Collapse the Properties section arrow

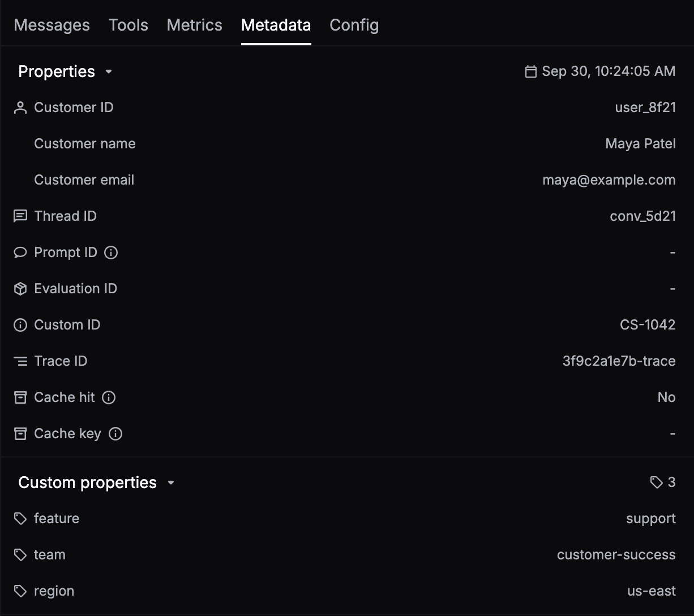(x=109, y=72)
